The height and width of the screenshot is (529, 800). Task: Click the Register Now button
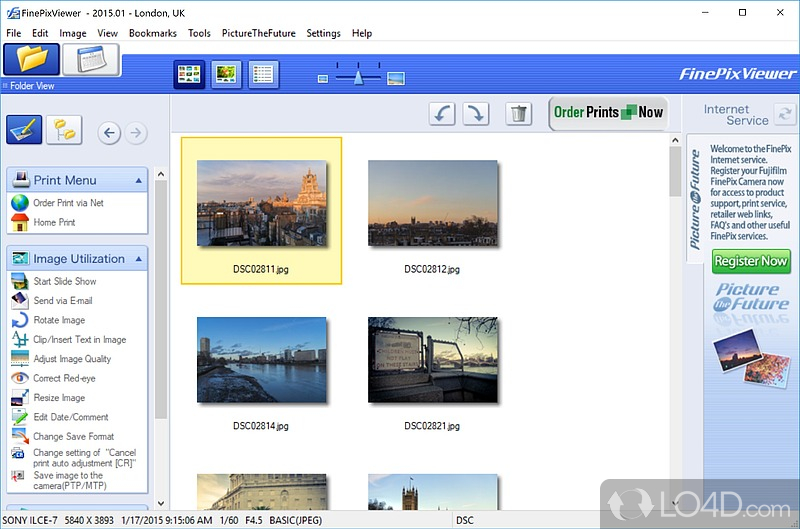(751, 261)
